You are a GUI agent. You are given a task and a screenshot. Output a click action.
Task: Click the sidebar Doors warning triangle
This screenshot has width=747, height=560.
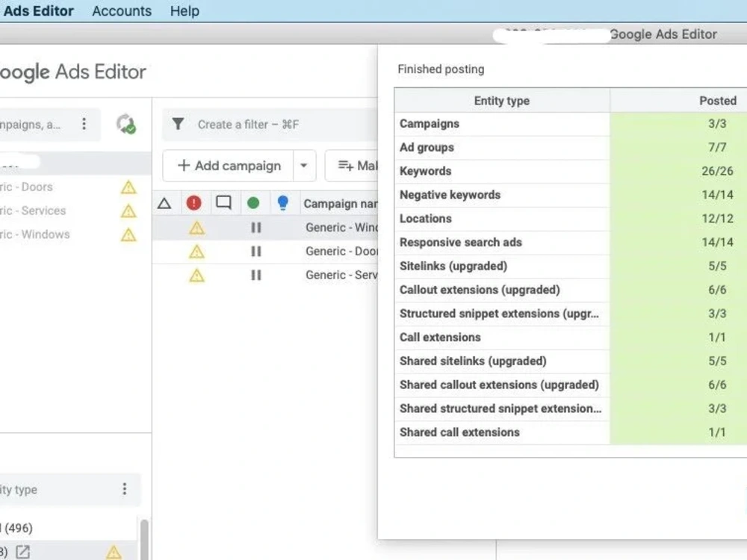(x=128, y=187)
